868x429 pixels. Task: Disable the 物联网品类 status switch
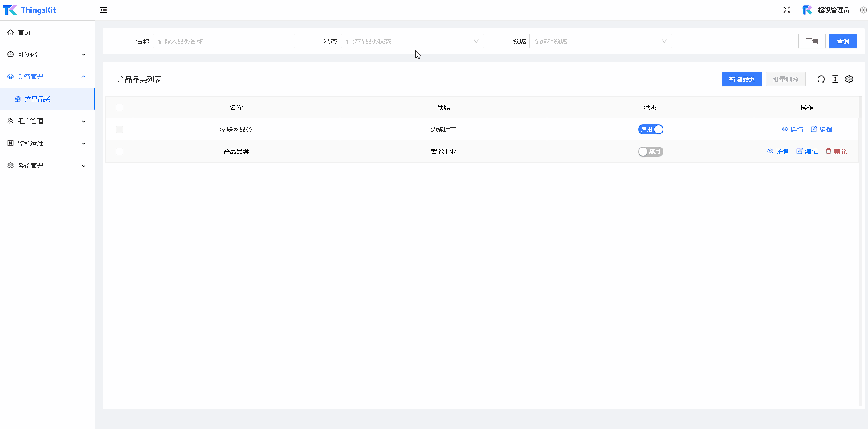click(x=650, y=129)
